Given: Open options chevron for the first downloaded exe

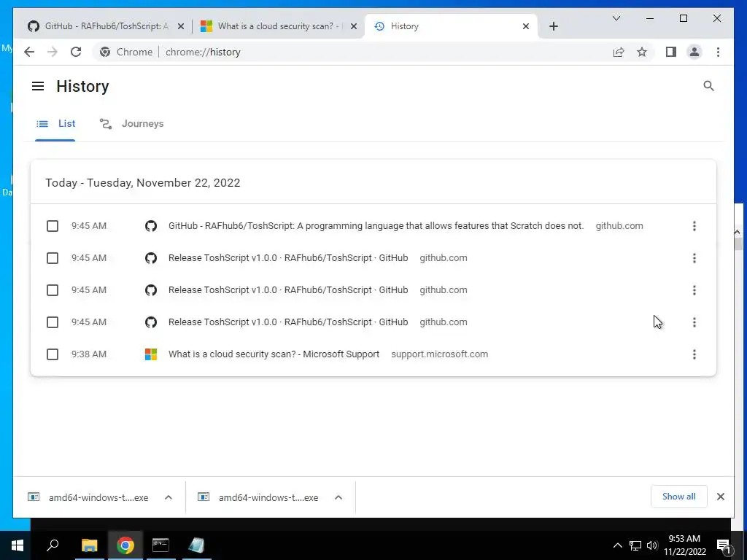Looking at the screenshot, I should [x=169, y=497].
